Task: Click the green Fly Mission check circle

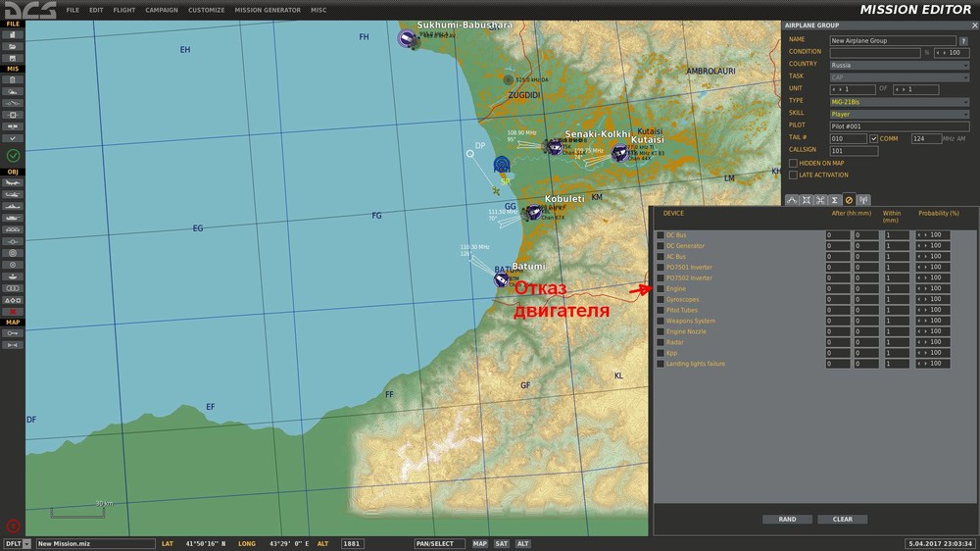Action: coord(13,155)
